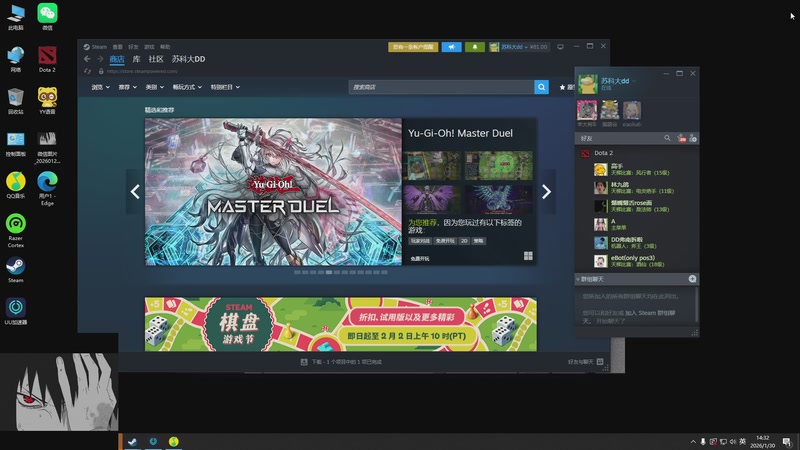Expand the 推荐 store dropdown
The width and height of the screenshot is (800, 450).
point(128,87)
